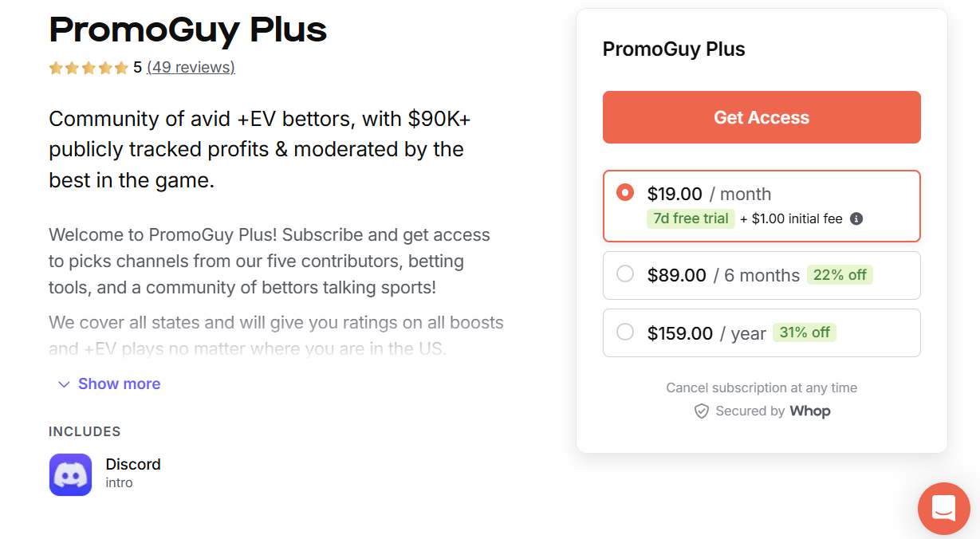Select the $89.00 six-month plan radio button
The image size is (980, 539).
(x=625, y=273)
